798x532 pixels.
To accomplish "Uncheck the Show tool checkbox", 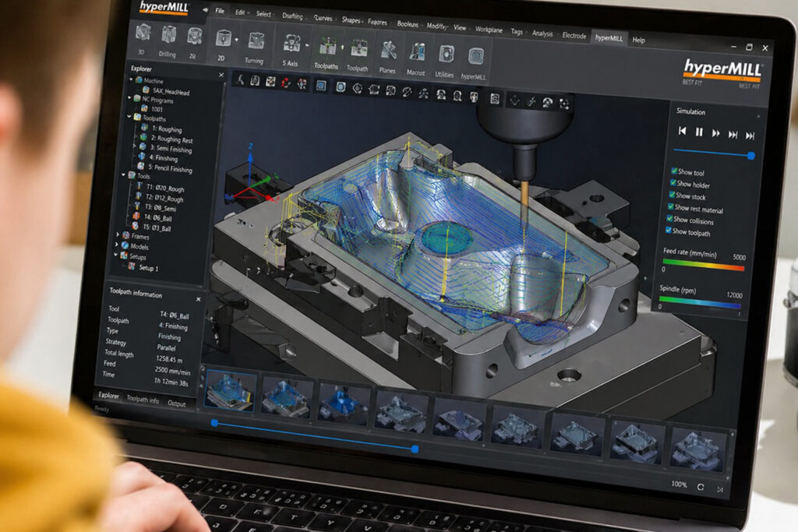I will pos(673,171).
